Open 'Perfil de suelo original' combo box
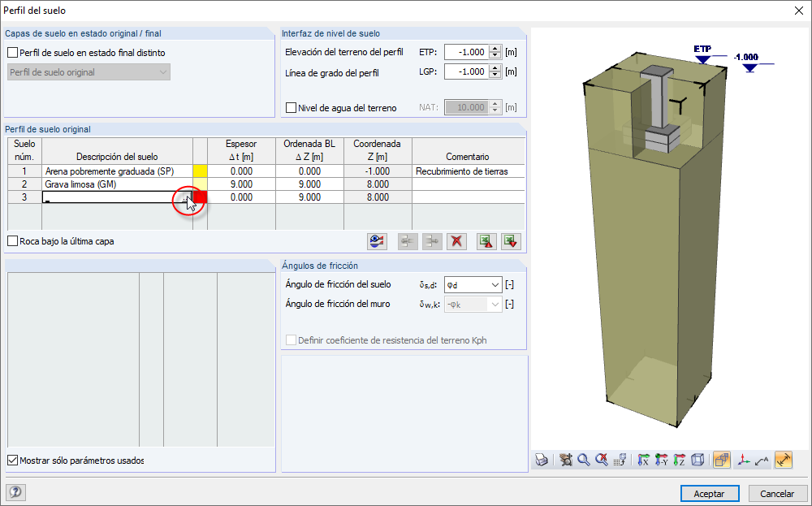Image resolution: width=812 pixels, height=506 pixels. (89, 72)
